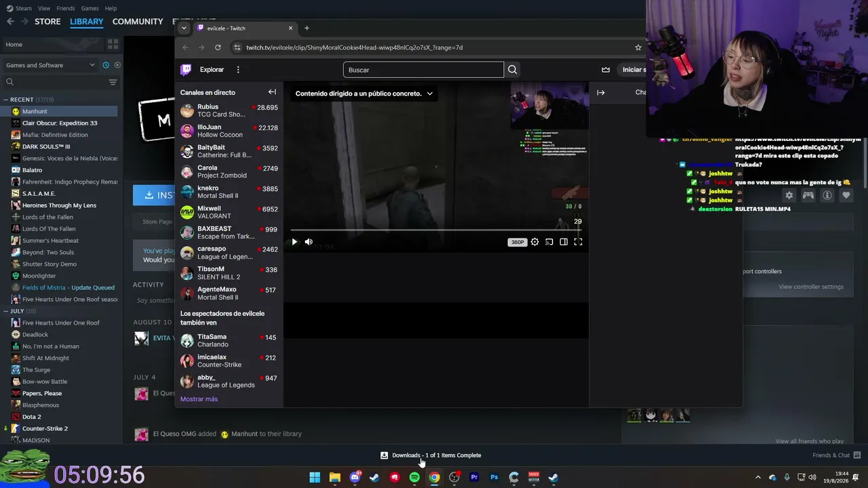The image size is (868, 488).
Task: Click the Twitch logo home icon
Action: [186, 69]
